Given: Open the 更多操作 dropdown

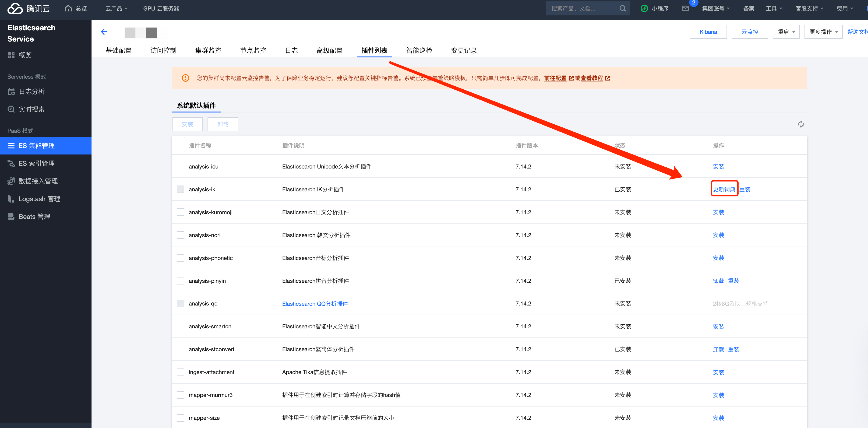Looking at the screenshot, I should [x=823, y=32].
